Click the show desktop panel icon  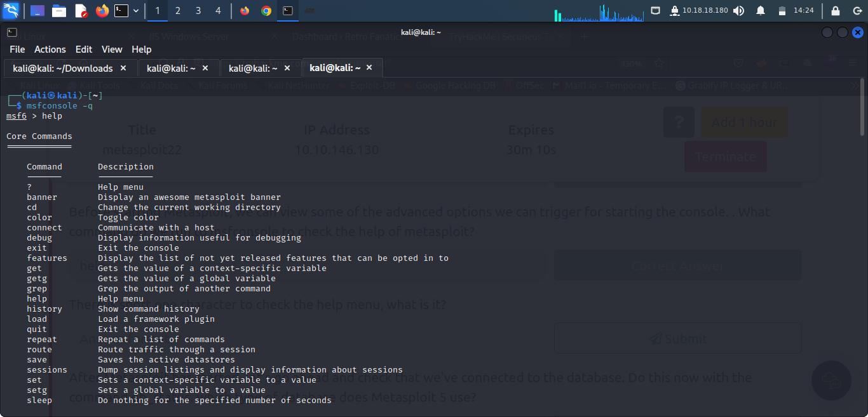37,11
